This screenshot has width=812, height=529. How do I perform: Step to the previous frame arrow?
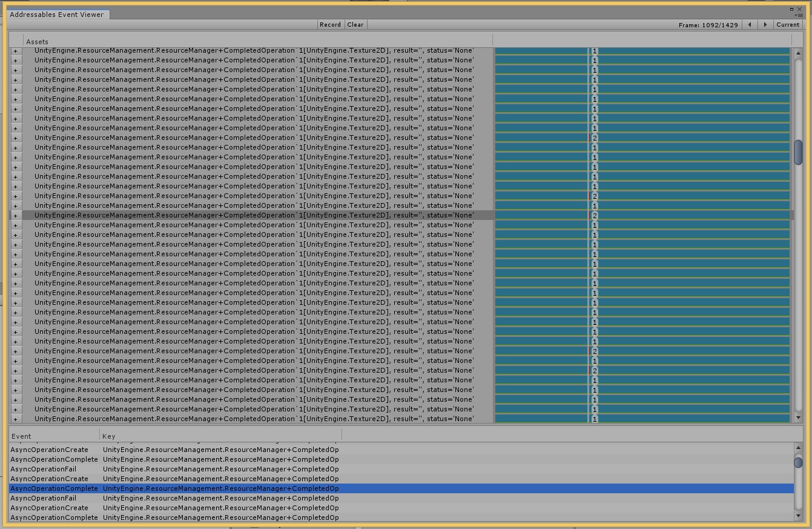pos(750,24)
